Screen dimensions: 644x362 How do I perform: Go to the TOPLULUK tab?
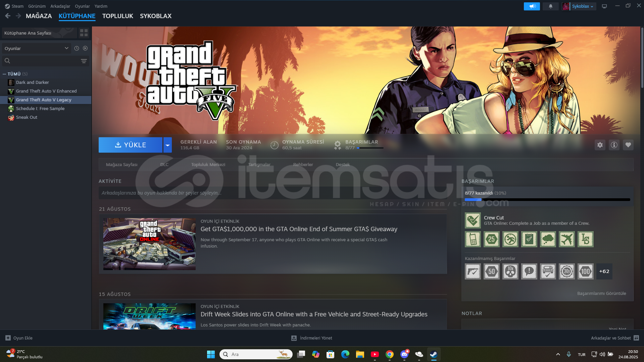coord(118,16)
